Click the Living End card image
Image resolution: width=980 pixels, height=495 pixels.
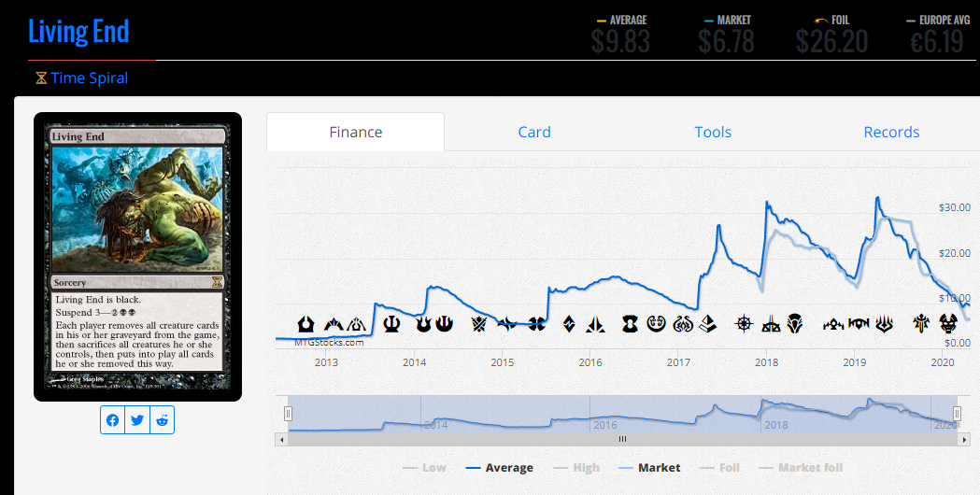(137, 257)
